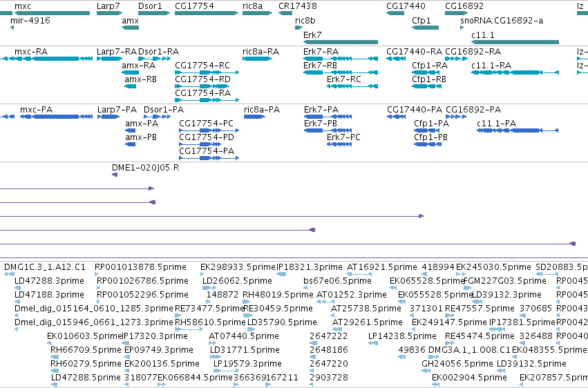Select the 2903728 feature label

pos(329,378)
